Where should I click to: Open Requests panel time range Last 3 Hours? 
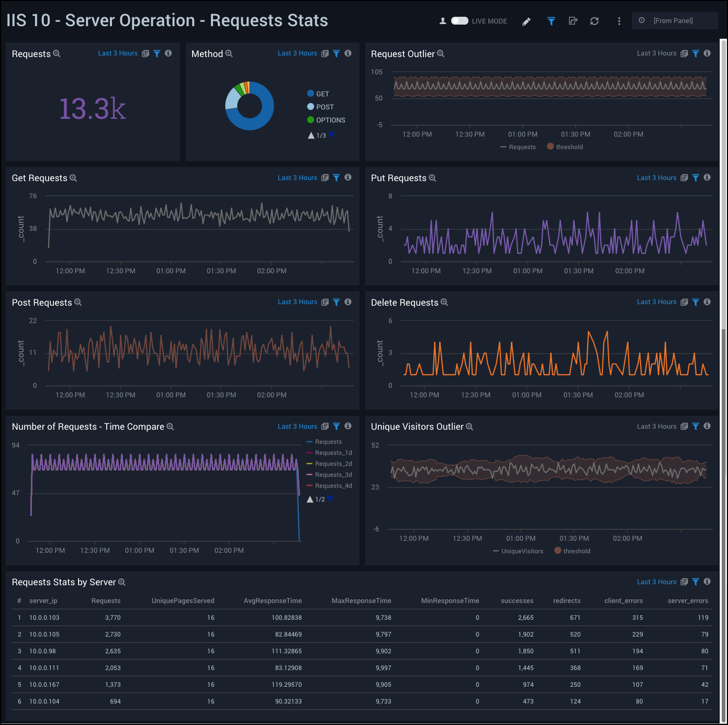(118, 53)
